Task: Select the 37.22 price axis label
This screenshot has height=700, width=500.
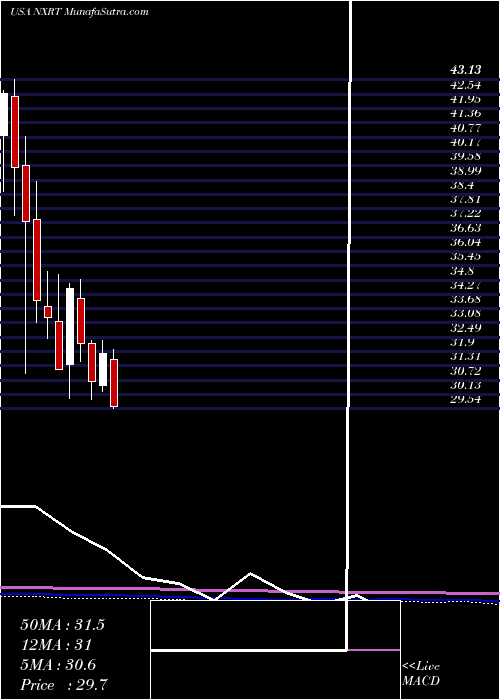Action: pos(466,214)
